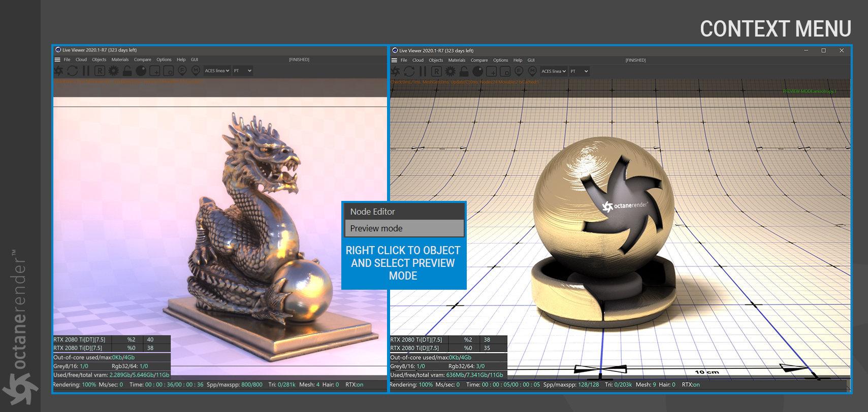Image resolution: width=868 pixels, height=412 pixels.
Task: Enable material picker M pin in dragon viewer
Action: pyautogui.click(x=195, y=71)
